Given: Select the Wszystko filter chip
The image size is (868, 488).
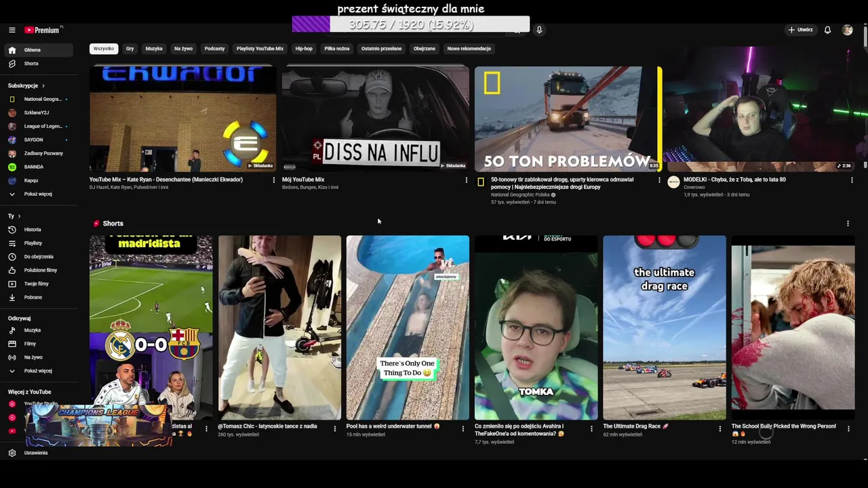Looking at the screenshot, I should click(x=104, y=49).
